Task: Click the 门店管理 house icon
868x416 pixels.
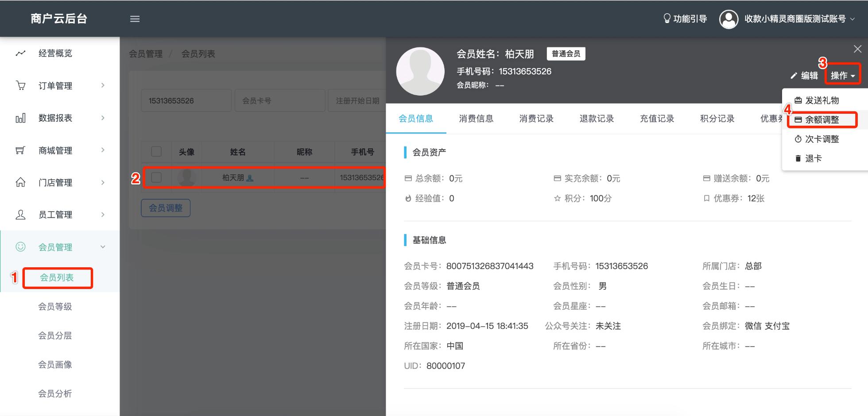Action: point(20,182)
